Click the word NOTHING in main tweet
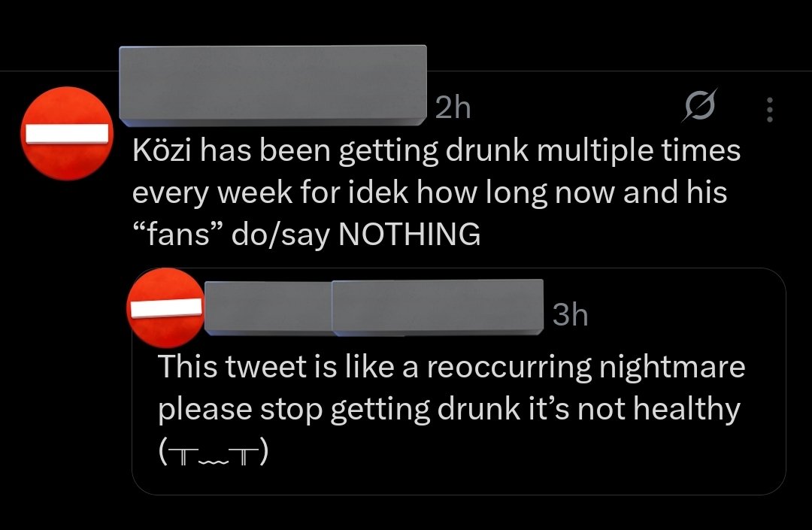 coord(409,234)
